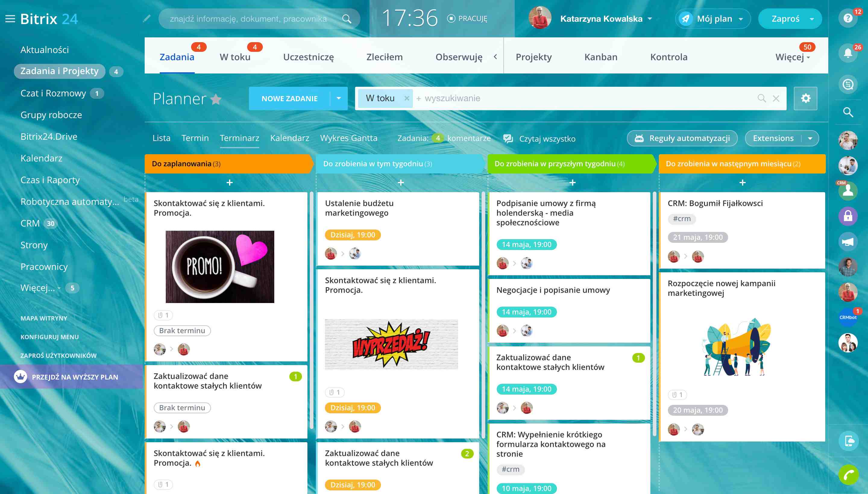868x494 pixels.
Task: Remove the W toku filter chip
Action: [406, 98]
